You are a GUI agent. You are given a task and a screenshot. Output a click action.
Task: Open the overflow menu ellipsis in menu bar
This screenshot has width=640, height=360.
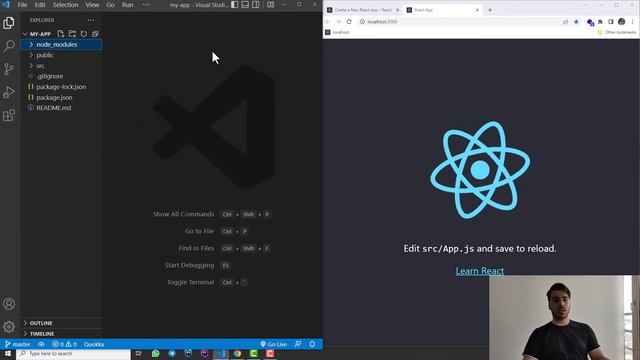point(146,5)
